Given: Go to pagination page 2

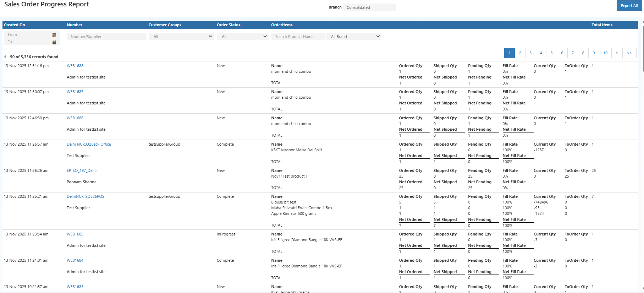Looking at the screenshot, I should pyautogui.click(x=520, y=53).
